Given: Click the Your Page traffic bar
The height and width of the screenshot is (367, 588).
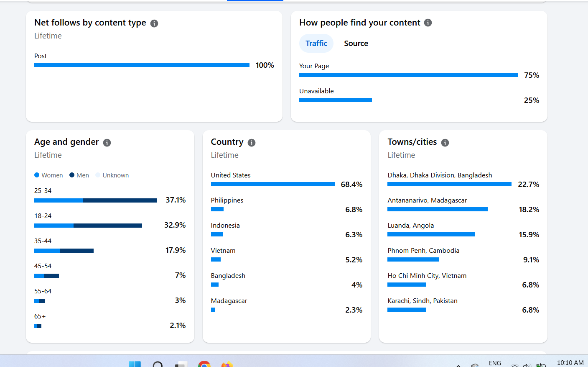Looking at the screenshot, I should coord(408,75).
